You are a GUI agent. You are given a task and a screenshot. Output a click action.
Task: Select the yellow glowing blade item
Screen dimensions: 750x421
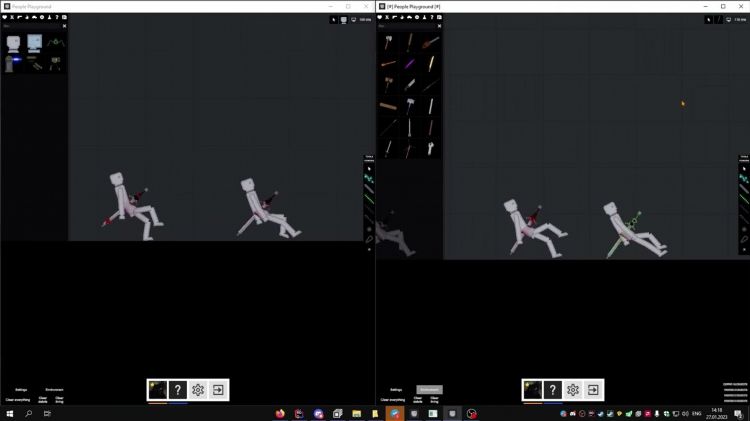(x=430, y=63)
